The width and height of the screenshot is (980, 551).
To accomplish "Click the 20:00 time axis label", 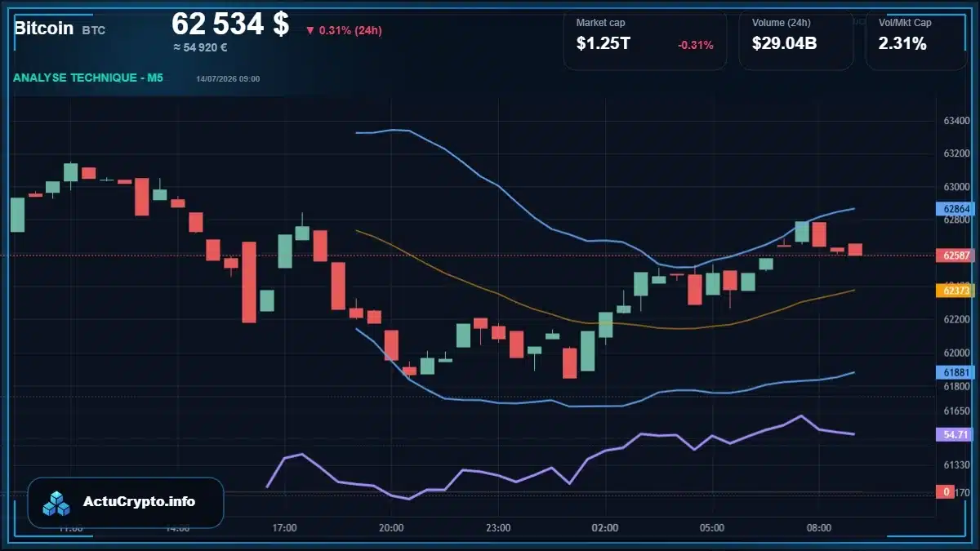I will coord(391,528).
